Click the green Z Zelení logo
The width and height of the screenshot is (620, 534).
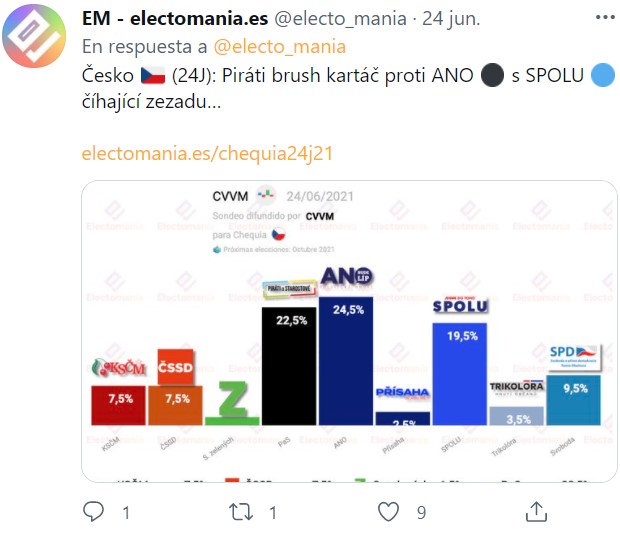232,402
